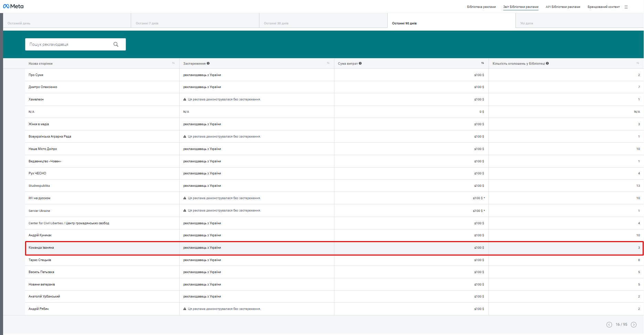Open the hamburger menu in header
Screen dimensions: 644x335
coord(626,7)
